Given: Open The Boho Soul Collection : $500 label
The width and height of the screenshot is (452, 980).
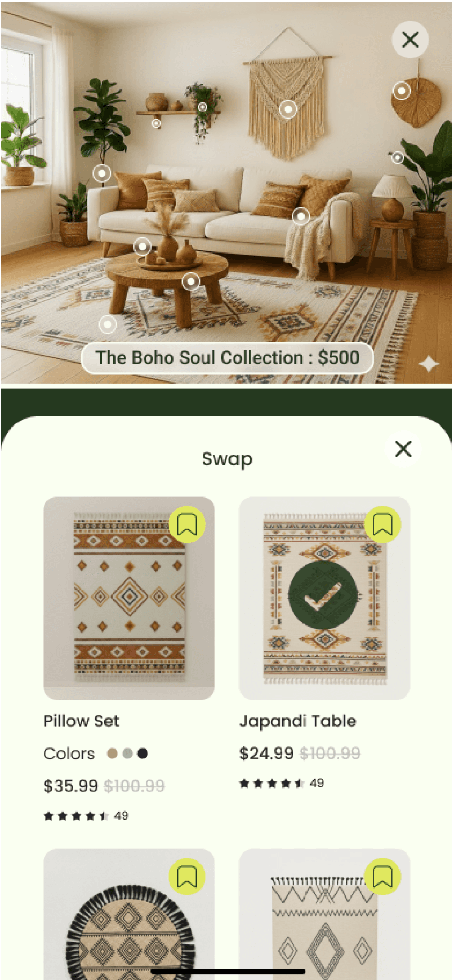Looking at the screenshot, I should [x=227, y=358].
